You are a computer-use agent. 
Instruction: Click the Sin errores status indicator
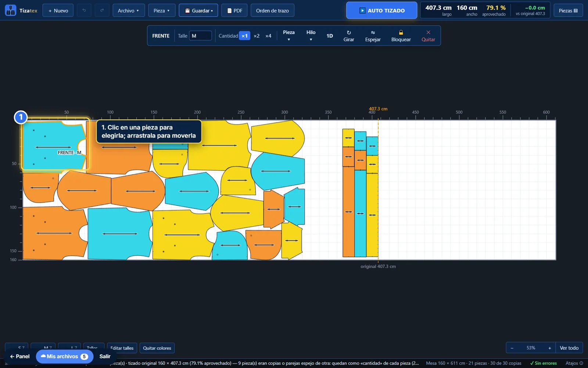point(543,363)
